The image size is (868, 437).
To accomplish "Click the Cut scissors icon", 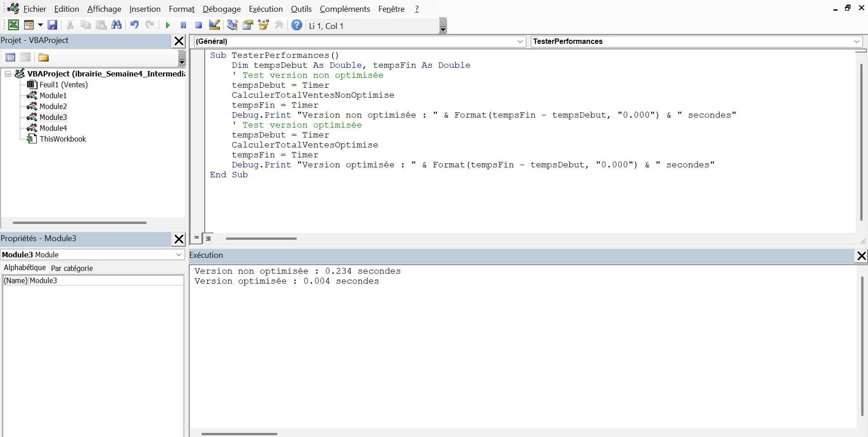I will point(70,25).
